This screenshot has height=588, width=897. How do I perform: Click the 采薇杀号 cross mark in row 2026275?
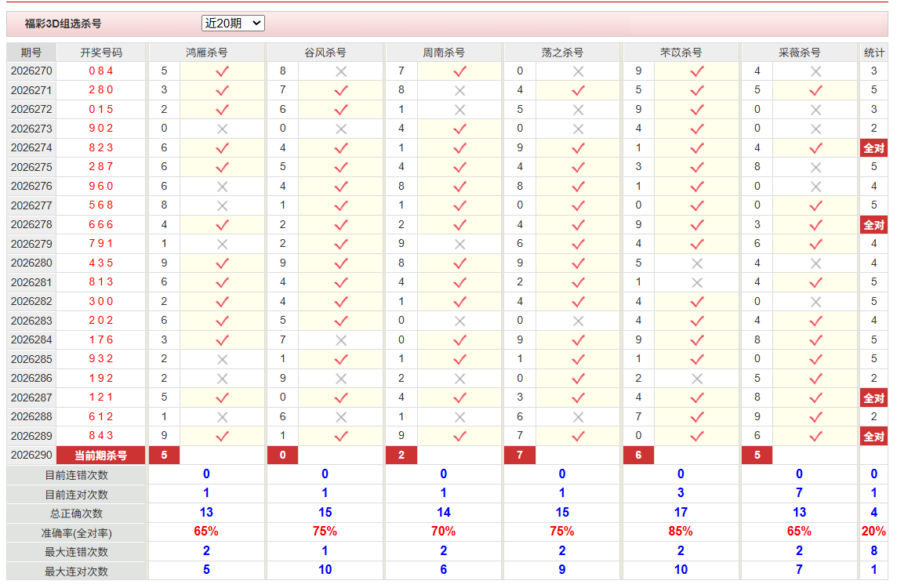click(815, 167)
